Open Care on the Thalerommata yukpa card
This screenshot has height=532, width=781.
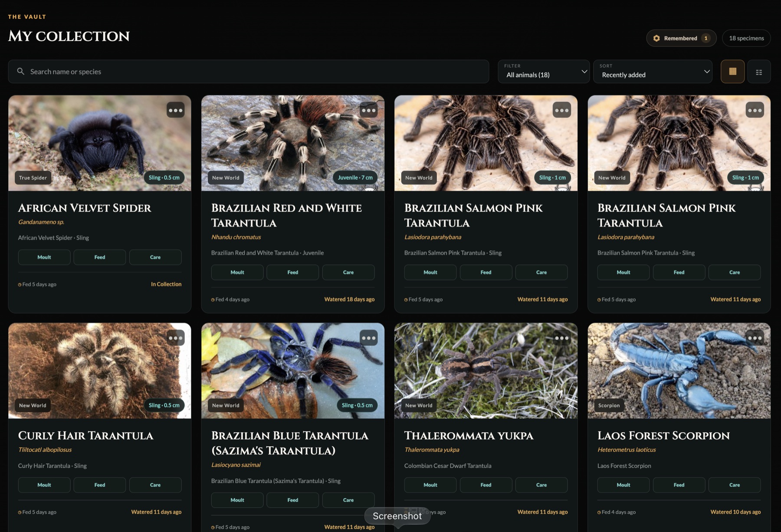click(x=541, y=485)
